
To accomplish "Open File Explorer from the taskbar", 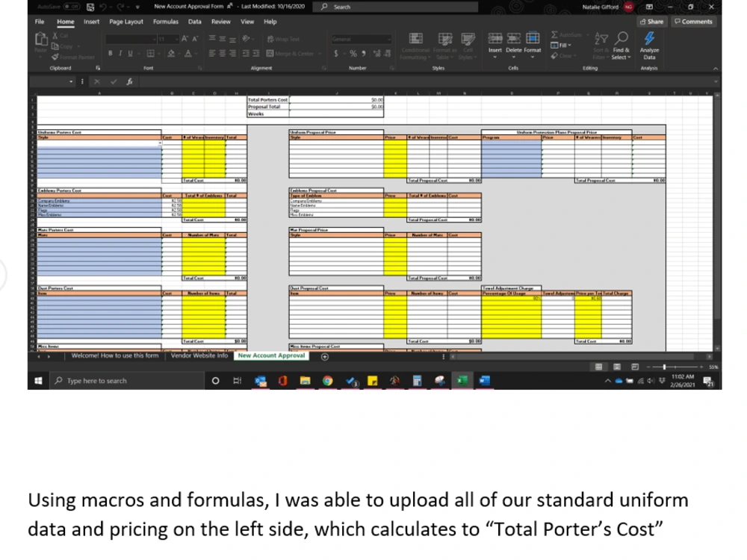I will [305, 381].
